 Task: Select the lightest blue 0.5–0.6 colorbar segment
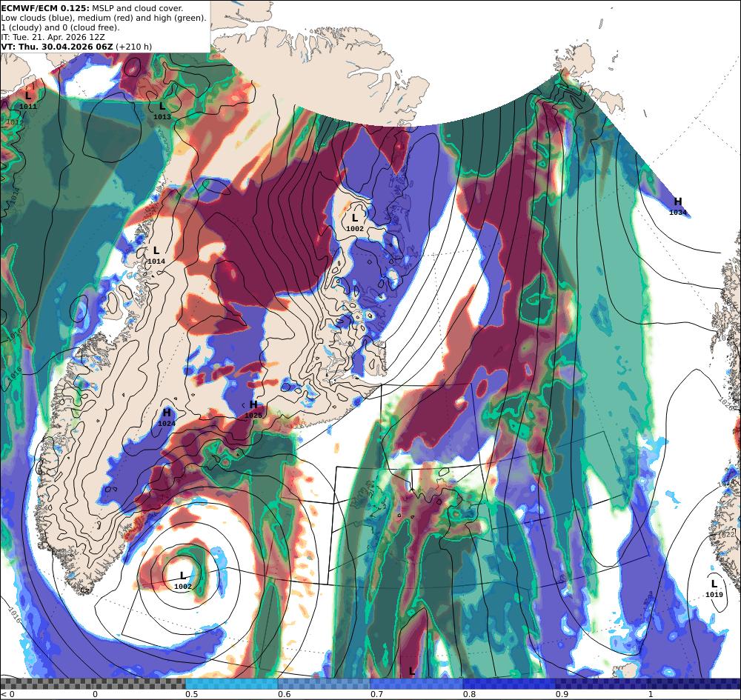click(x=231, y=684)
